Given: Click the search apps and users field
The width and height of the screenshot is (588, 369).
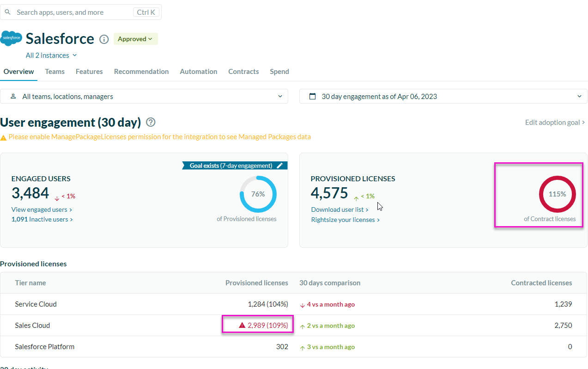Looking at the screenshot, I should coord(74,12).
